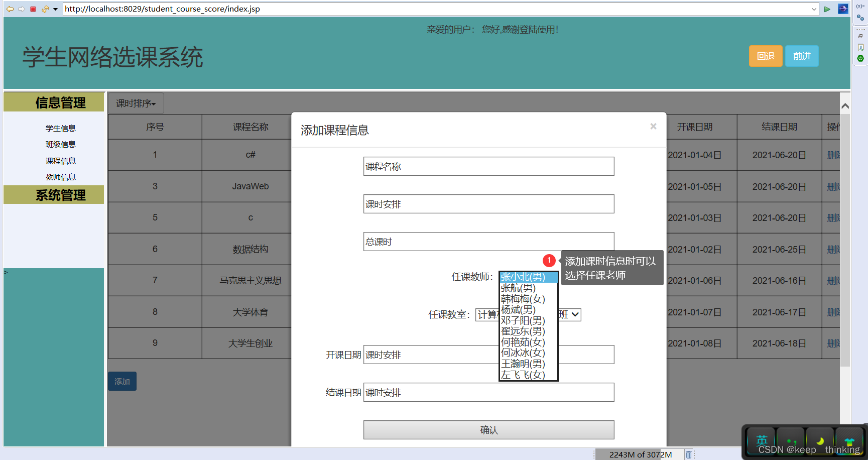Image resolution: width=868 pixels, height=460 pixels.
Task: Open the Variables view (x)= icon
Action: [x=860, y=6]
